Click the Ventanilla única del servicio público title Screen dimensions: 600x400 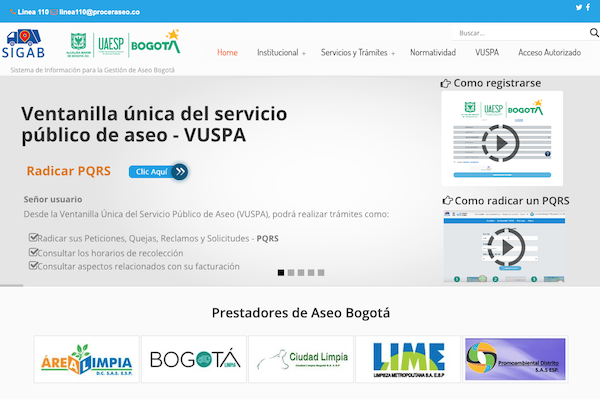coord(154,124)
